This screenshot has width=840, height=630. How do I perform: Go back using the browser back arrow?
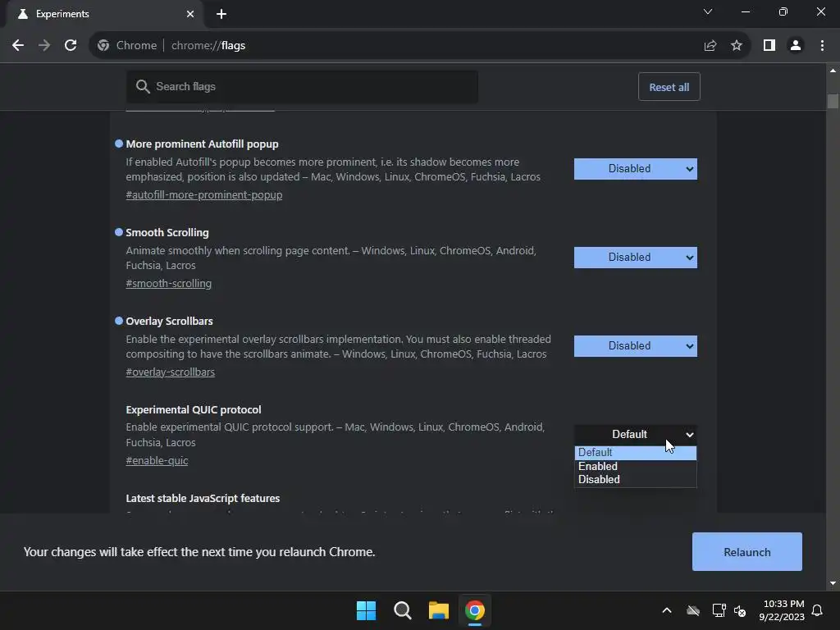18,46
